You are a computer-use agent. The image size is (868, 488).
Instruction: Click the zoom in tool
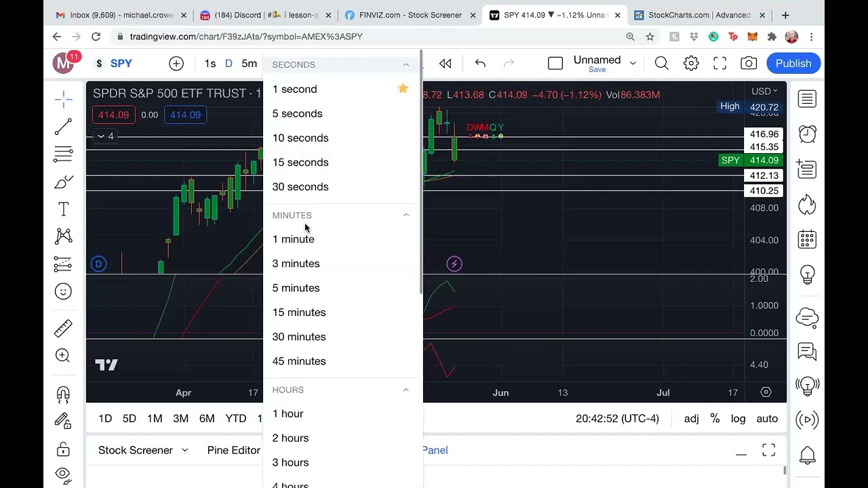(63, 355)
